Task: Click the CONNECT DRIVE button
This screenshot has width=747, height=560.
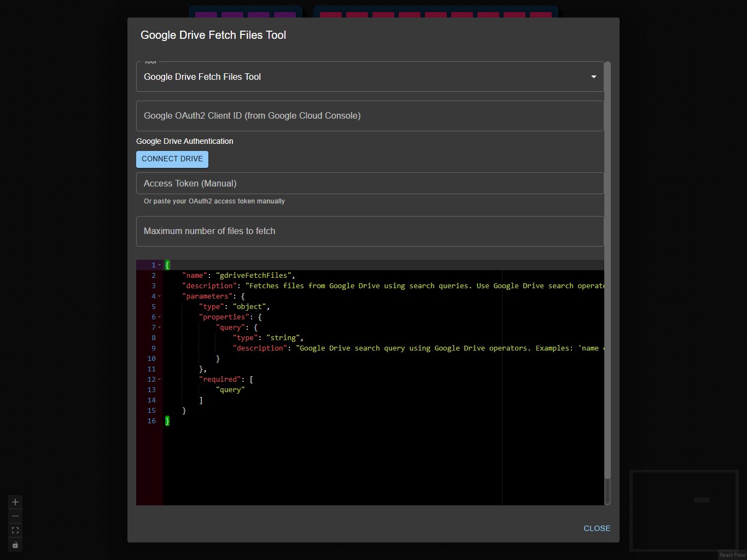Action: [172, 159]
